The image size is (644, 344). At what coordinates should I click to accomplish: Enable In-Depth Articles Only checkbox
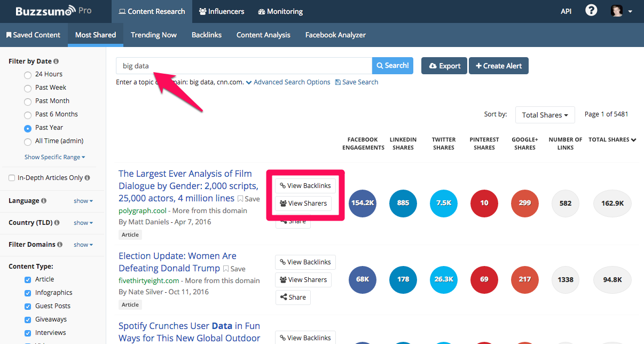[x=12, y=178]
